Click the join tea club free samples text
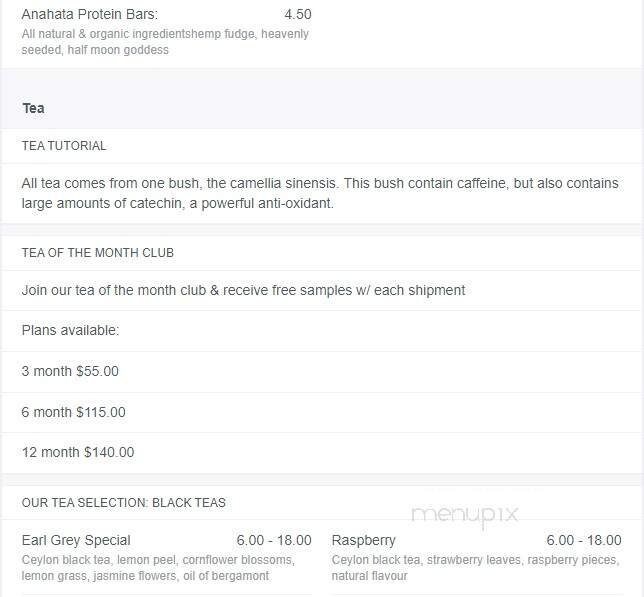Image resolution: width=644 pixels, height=597 pixels. coord(243,291)
